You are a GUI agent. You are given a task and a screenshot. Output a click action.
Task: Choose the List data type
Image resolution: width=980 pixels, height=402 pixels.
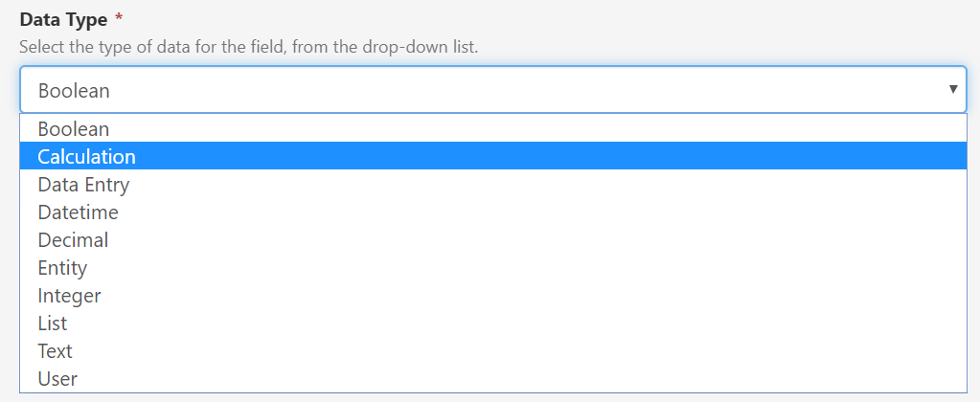(x=53, y=324)
